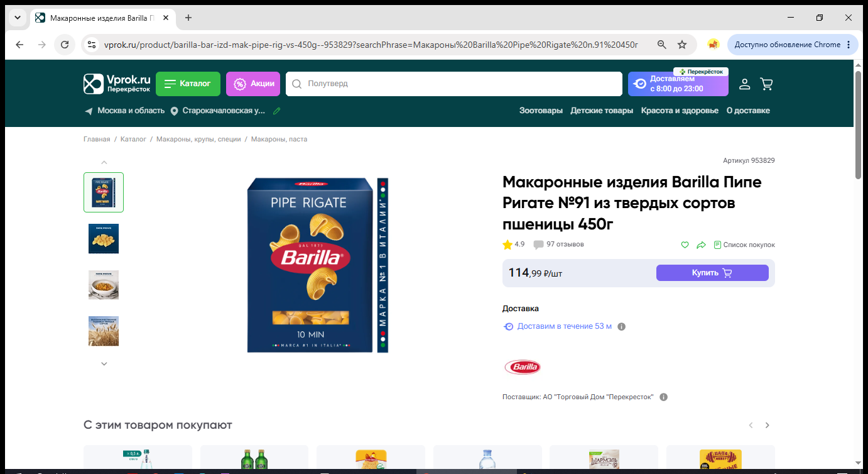Open Макароны, крупы, специи breadcrumb

pyautogui.click(x=198, y=139)
